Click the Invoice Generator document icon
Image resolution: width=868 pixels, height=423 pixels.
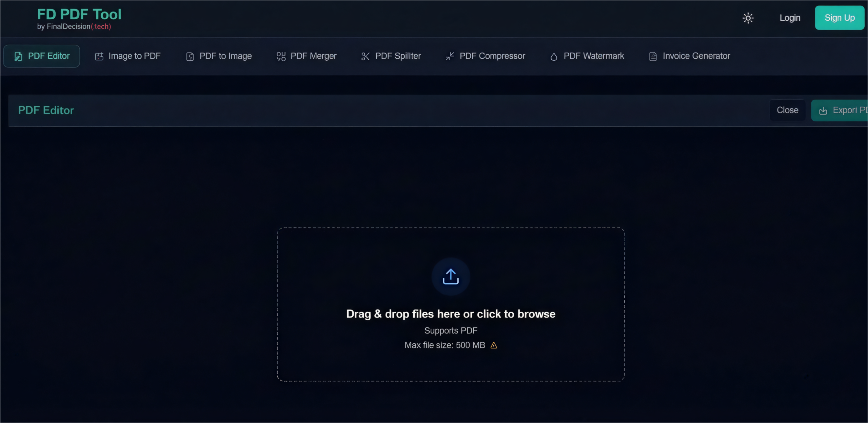(x=653, y=56)
